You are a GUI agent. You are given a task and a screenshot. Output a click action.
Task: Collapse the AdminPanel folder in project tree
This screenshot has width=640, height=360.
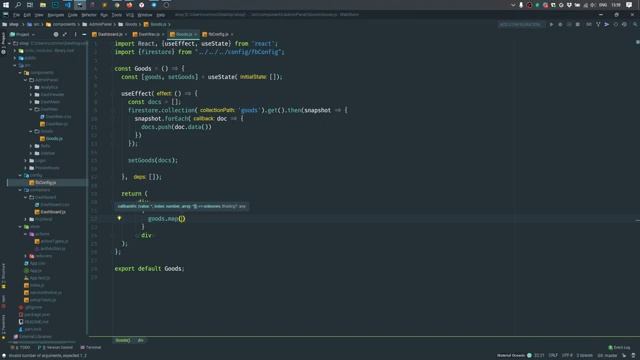25,80
